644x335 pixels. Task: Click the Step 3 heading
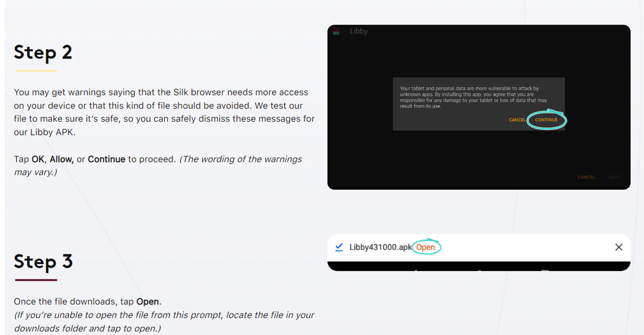coord(43,261)
